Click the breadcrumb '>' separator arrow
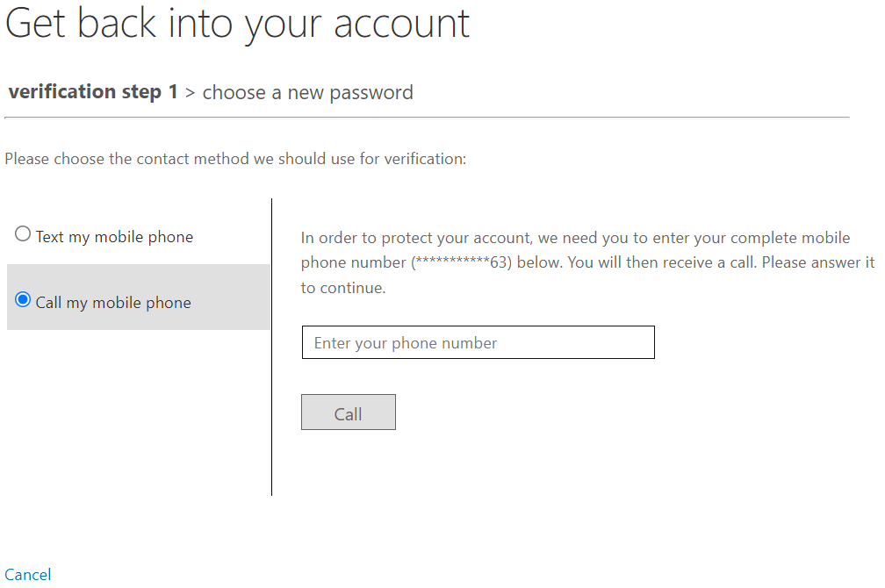 (191, 92)
